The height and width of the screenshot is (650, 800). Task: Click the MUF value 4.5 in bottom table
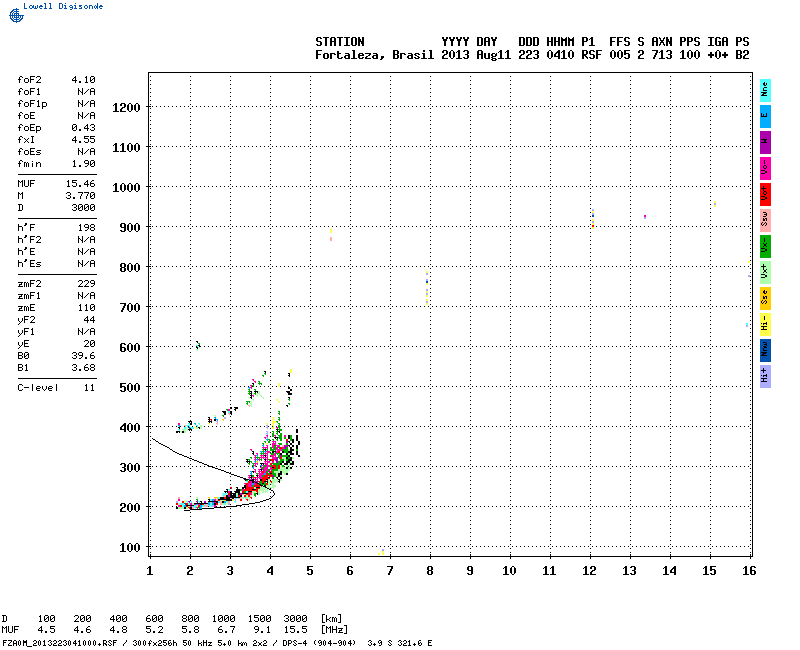point(46,630)
